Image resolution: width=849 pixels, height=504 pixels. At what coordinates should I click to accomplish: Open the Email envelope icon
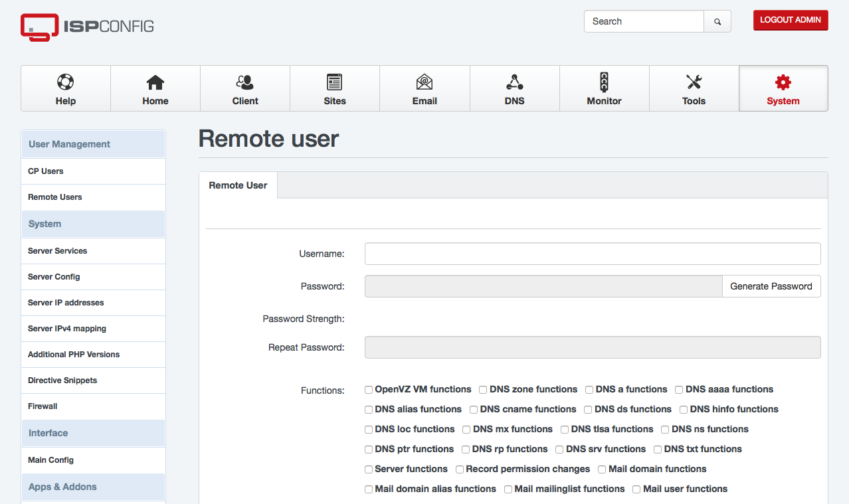[424, 82]
